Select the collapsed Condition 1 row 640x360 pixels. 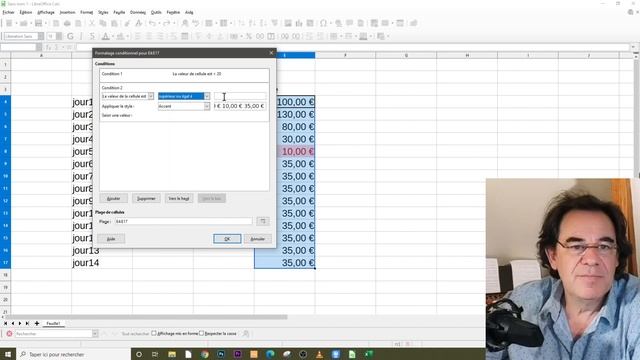click(x=184, y=74)
